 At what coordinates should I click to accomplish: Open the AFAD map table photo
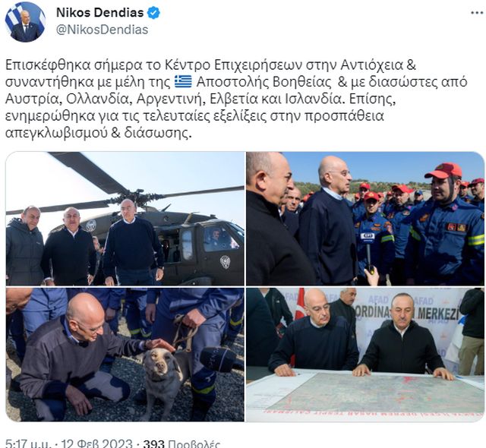pyautogui.click(x=365, y=355)
